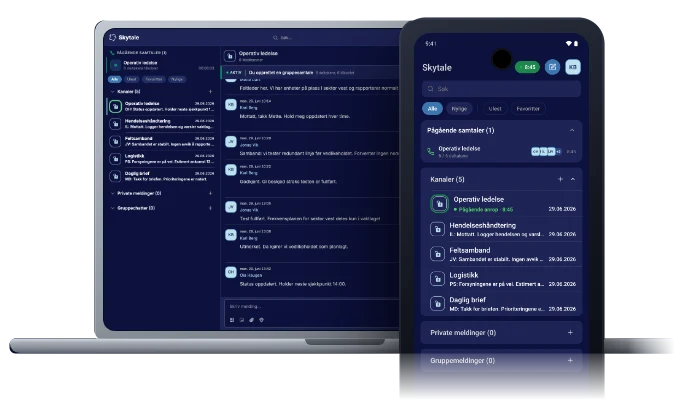
Task: Open Hendelseshåndtering channel icon on laptop
Action: click(115, 124)
